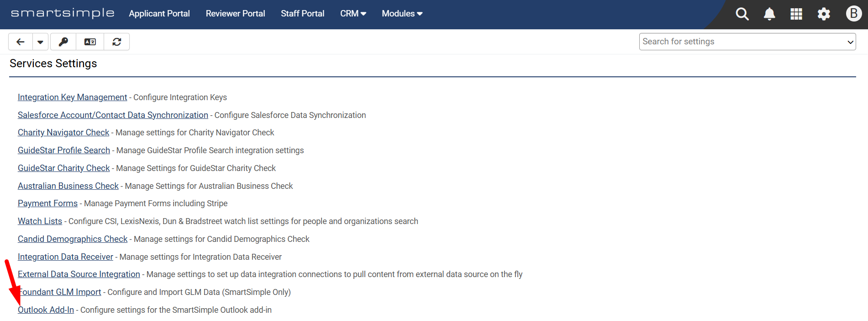Click the key permissions icon

(63, 42)
